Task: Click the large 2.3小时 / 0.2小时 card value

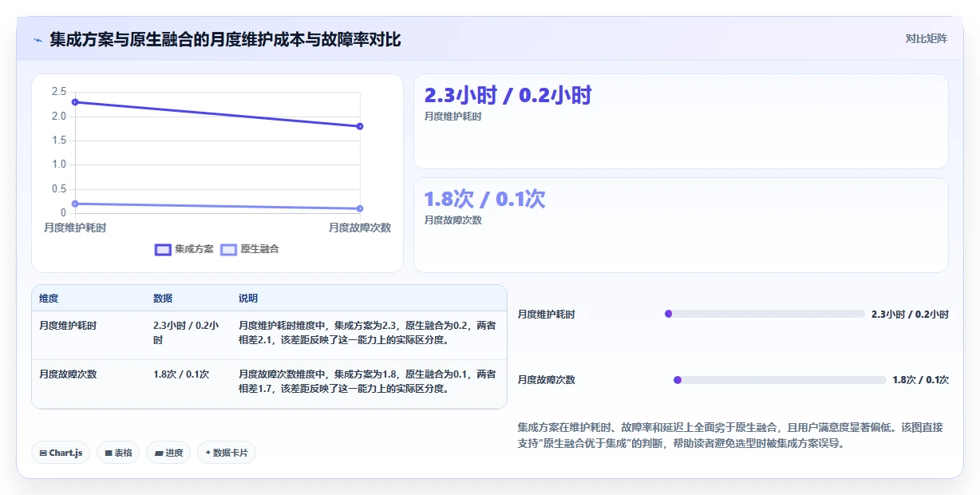Action: [508, 96]
